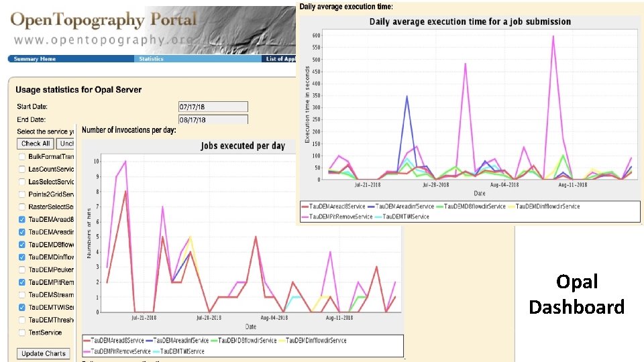Click TauDEMTWIService legend swatch in jobs chart
644x362 pixels.
coord(156,352)
